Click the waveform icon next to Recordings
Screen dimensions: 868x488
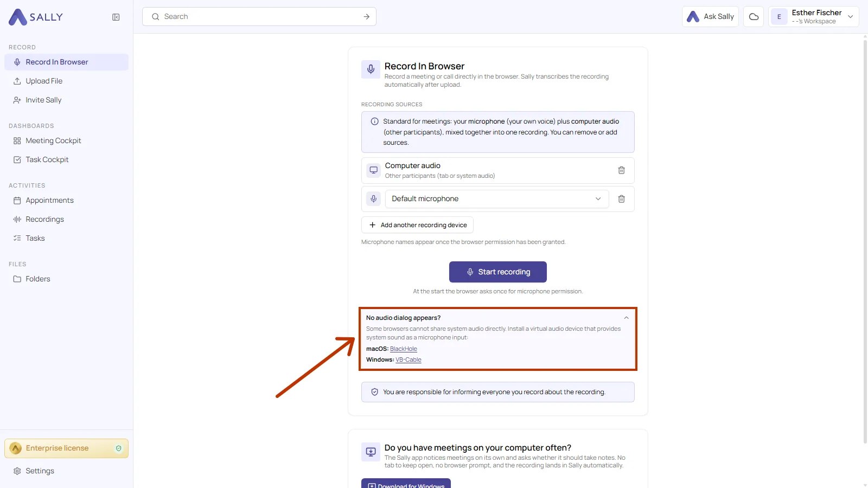[x=17, y=220]
